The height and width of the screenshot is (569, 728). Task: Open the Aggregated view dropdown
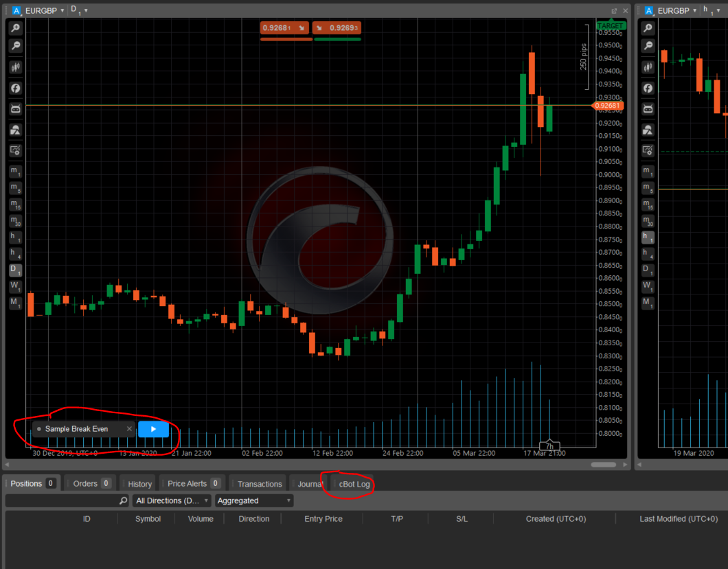point(254,501)
